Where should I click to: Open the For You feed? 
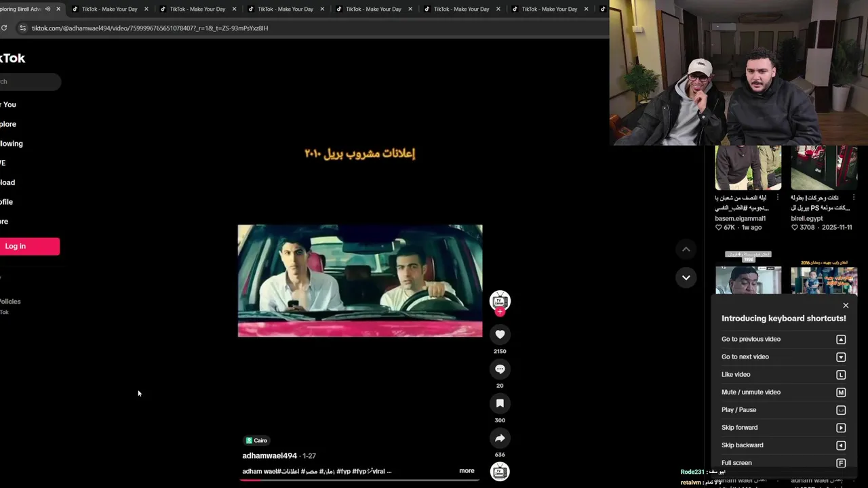[8, 104]
